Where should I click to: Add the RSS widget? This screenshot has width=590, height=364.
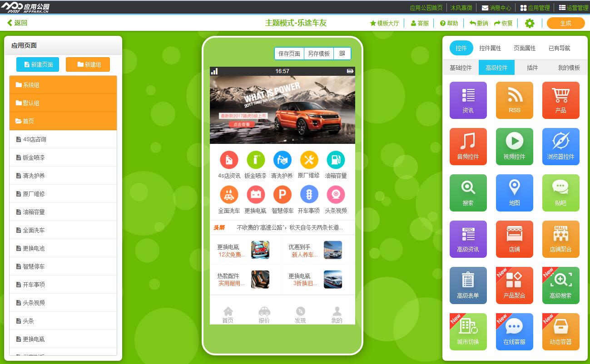point(514,100)
